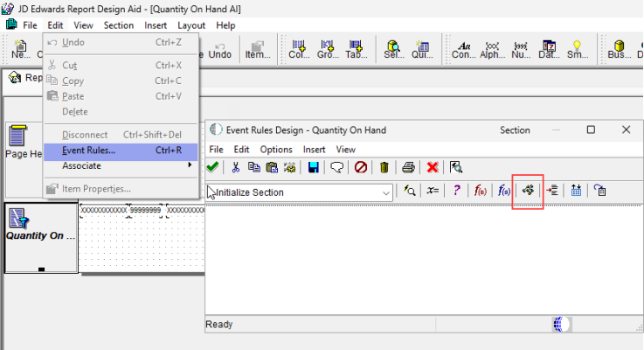Image resolution: width=644 pixels, height=350 pixels.
Task: Click the purple question mark If/While icon
Action: [456, 191]
